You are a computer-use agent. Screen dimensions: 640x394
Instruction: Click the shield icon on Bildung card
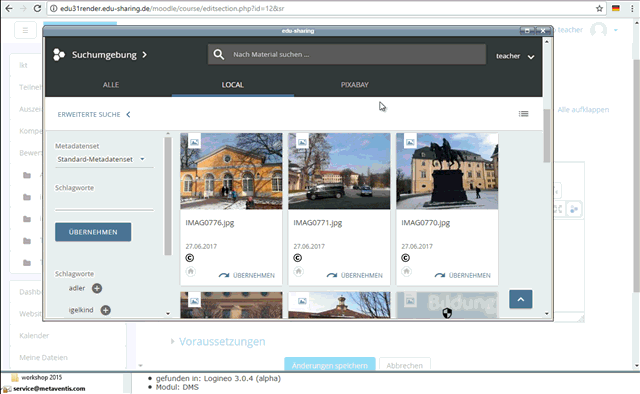pyautogui.click(x=447, y=313)
